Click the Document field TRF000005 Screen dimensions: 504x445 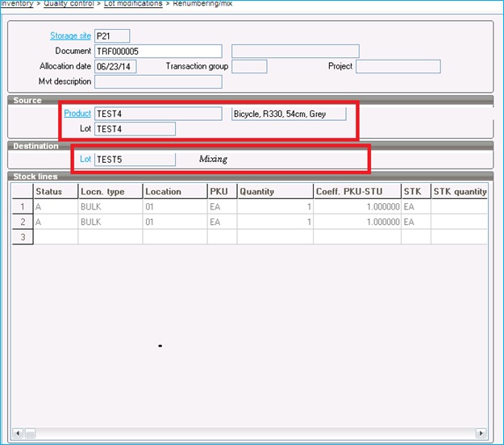158,51
